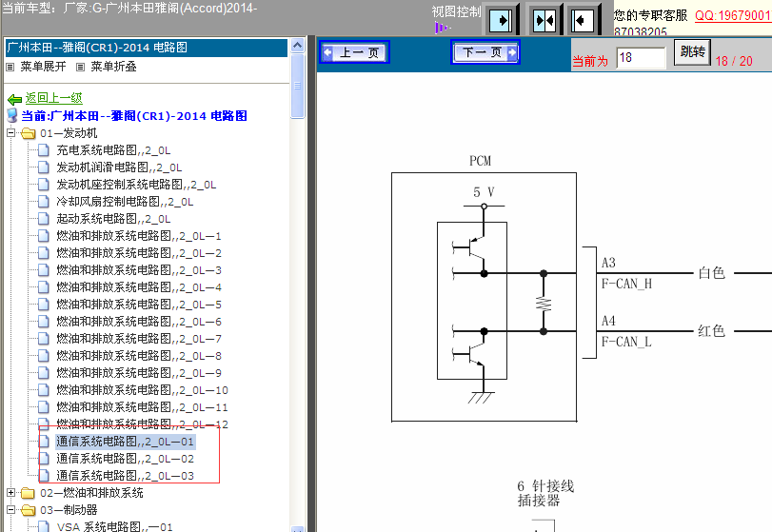Click the left-arrow view control icon
Image resolution: width=772 pixels, height=532 pixels.
(x=582, y=21)
